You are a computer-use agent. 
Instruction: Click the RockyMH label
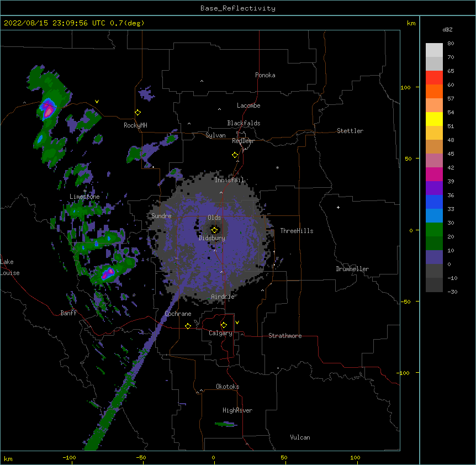tap(135, 125)
